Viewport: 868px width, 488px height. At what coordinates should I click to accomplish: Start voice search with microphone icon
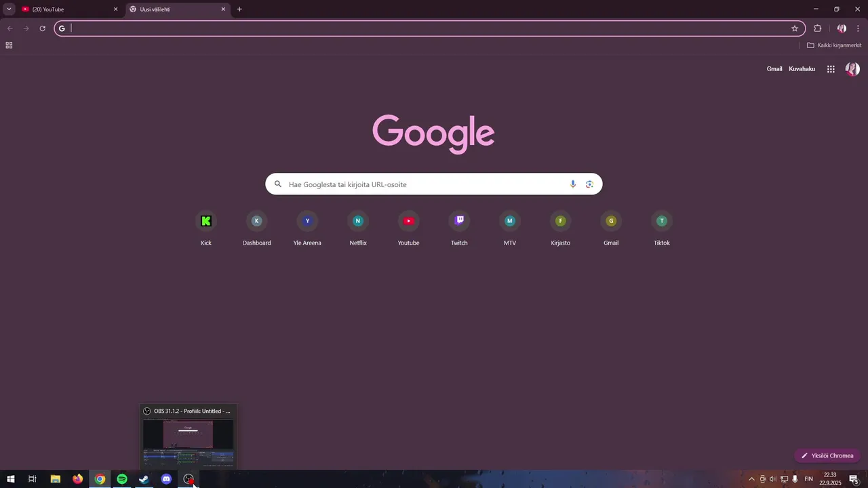(573, 184)
